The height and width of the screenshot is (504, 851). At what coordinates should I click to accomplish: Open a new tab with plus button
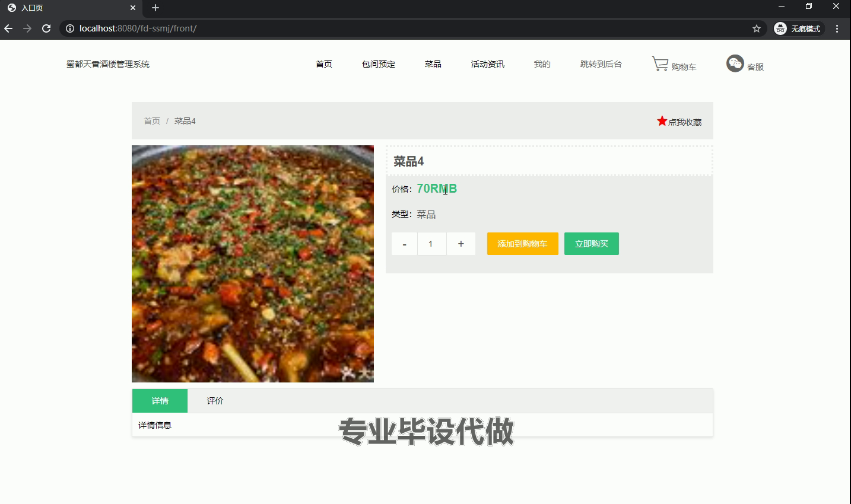click(155, 8)
